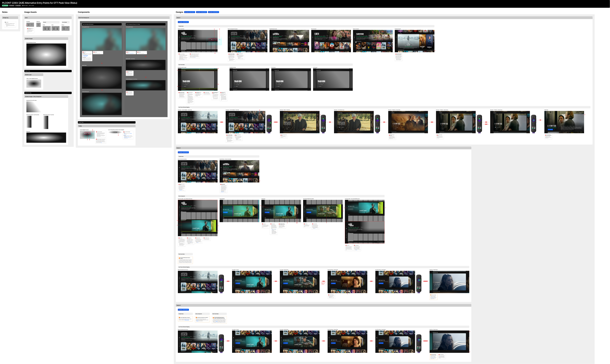Open the Requirements link under title

(x=12, y=5)
